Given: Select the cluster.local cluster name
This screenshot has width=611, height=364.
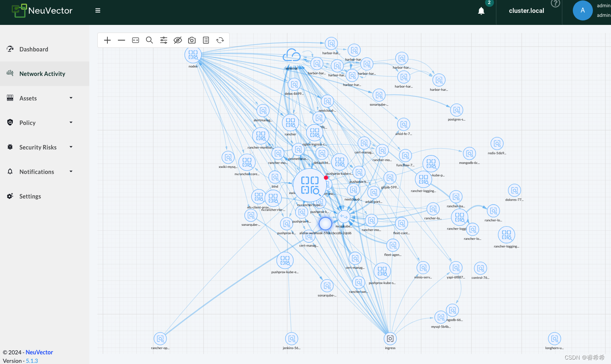Looking at the screenshot, I should (x=526, y=11).
